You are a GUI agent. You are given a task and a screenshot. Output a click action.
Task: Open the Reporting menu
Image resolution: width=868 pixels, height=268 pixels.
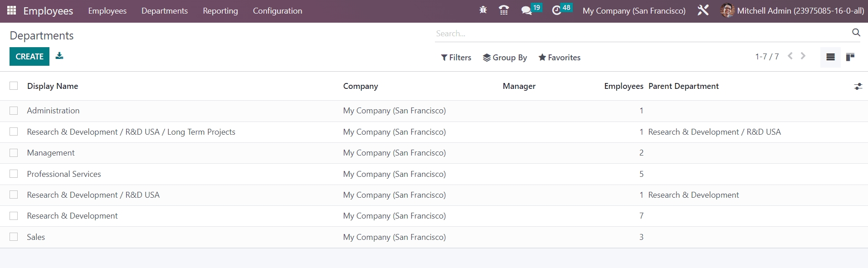[x=220, y=11]
